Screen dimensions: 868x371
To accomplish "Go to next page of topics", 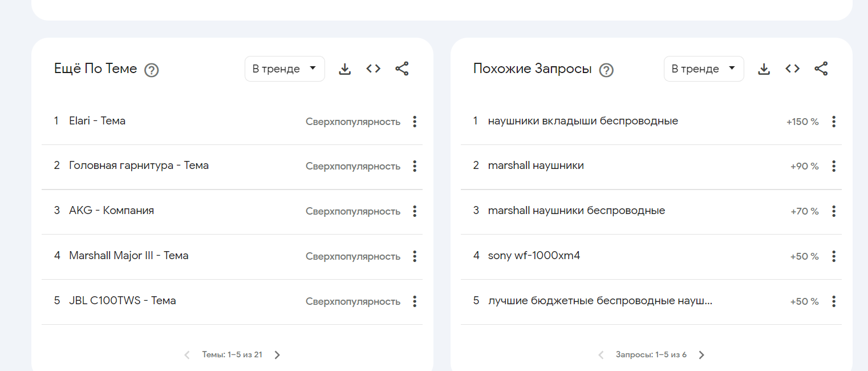I will click(x=277, y=355).
